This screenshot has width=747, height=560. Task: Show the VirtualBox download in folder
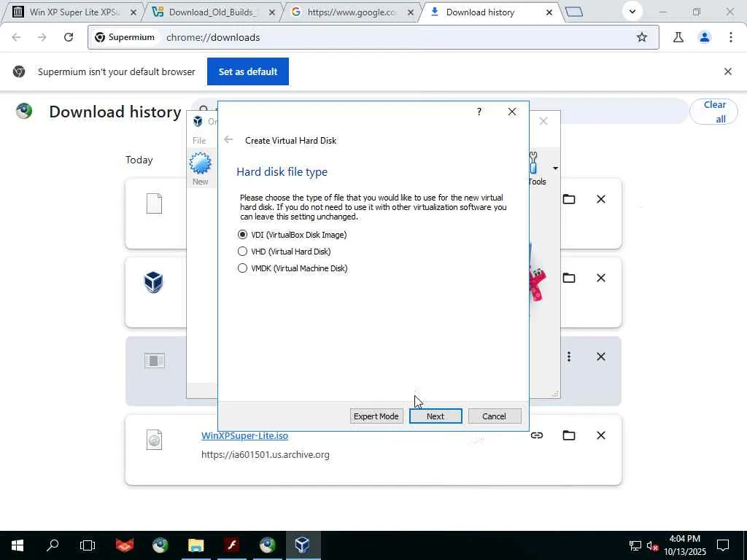click(x=569, y=278)
